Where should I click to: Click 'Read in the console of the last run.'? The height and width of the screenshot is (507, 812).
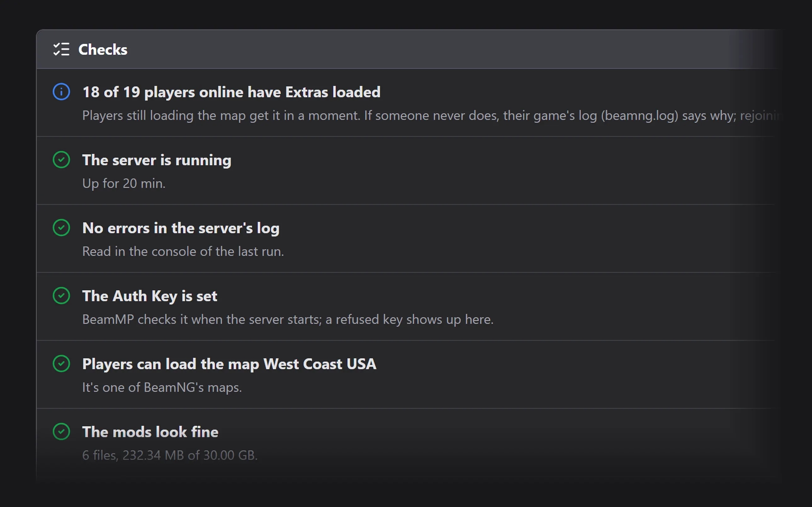coord(183,251)
